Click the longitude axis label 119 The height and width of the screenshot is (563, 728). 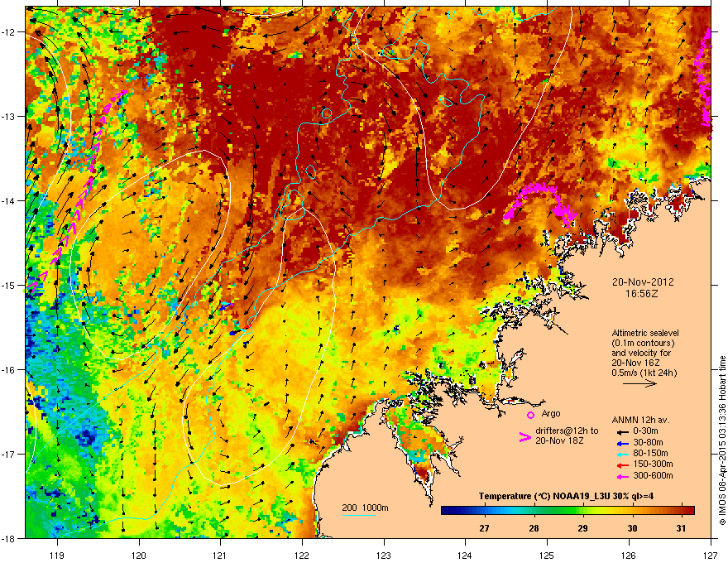(57, 555)
